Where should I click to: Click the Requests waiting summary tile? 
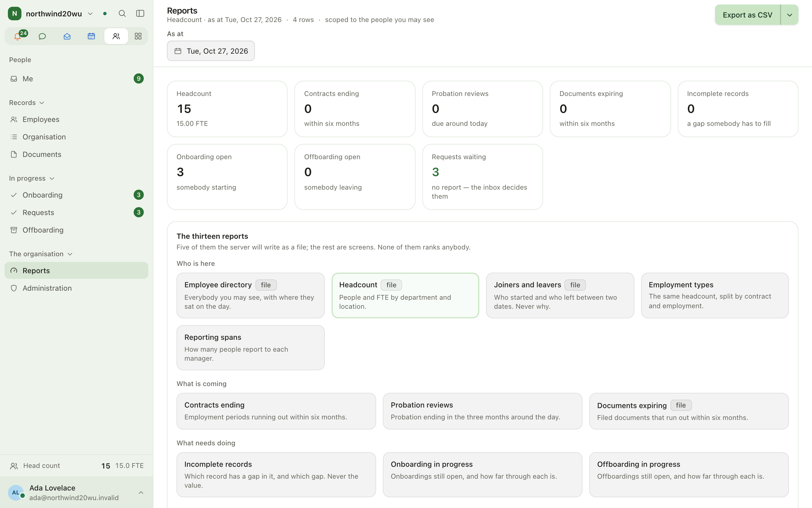pos(482,177)
